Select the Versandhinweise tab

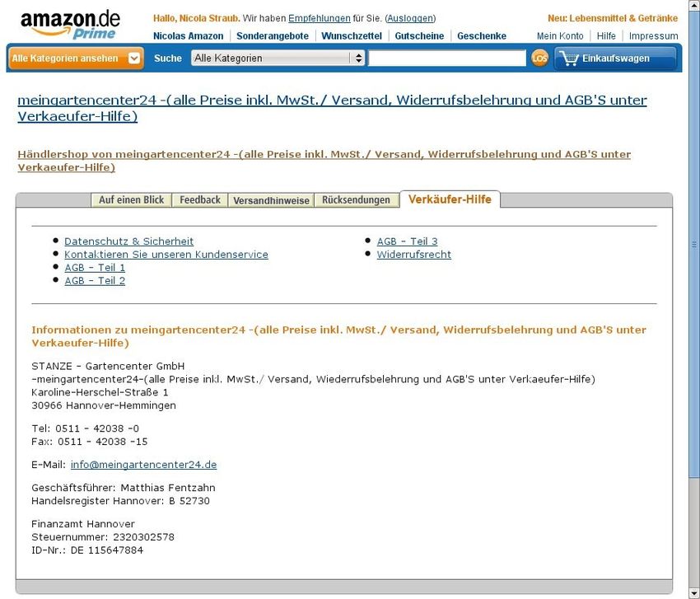click(x=271, y=200)
